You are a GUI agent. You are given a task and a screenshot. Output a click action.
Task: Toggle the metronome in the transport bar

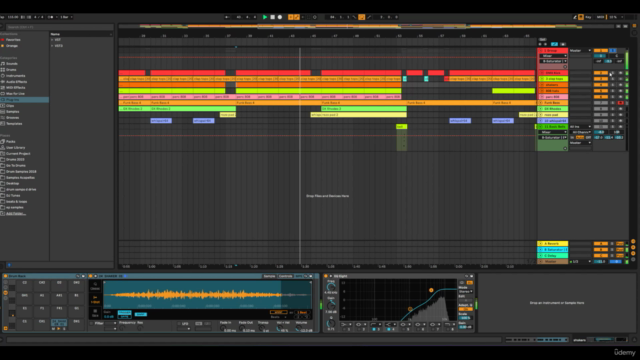(51, 17)
